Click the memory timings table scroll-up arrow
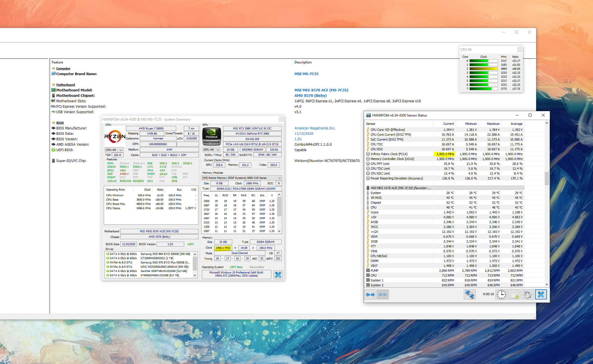 click(x=279, y=195)
